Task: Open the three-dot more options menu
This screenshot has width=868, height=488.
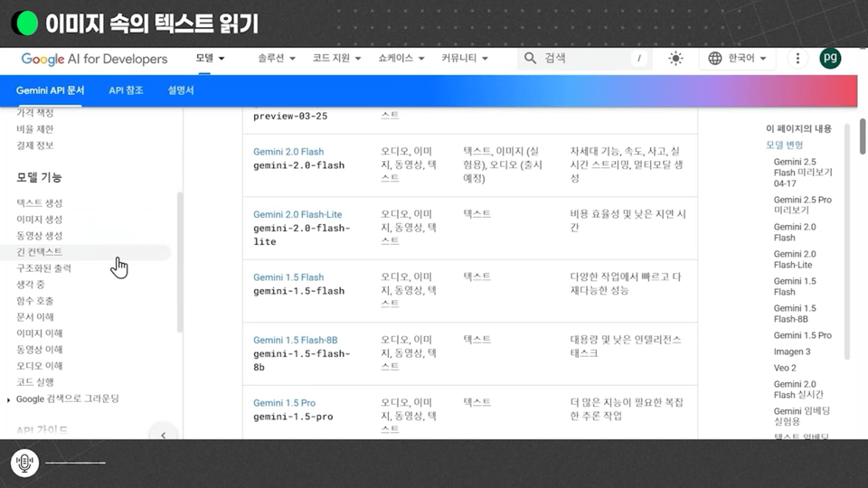Action: point(797,58)
